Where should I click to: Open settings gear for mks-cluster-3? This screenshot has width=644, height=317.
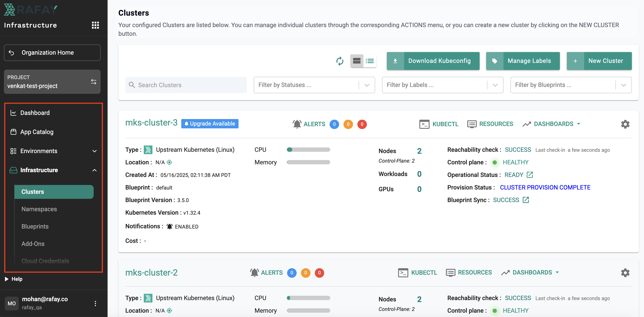point(625,124)
